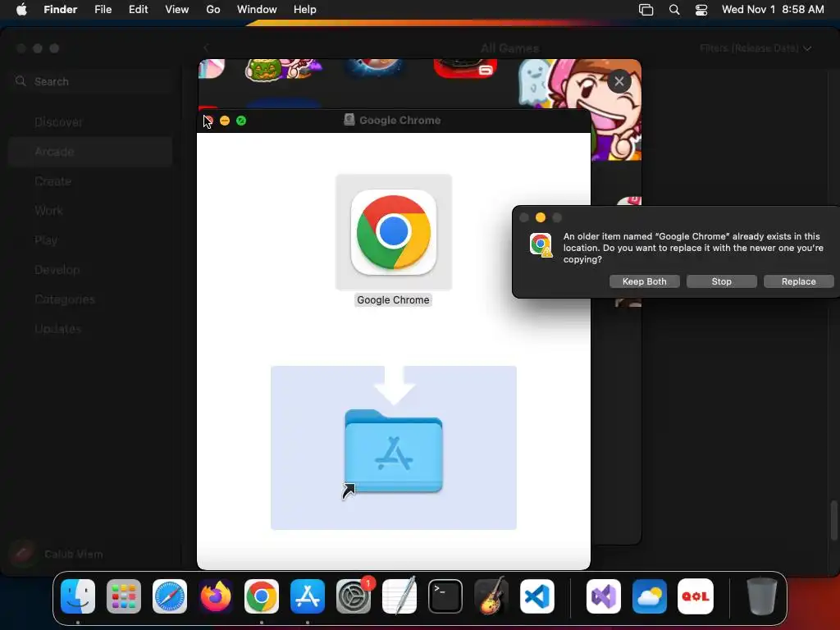Screen dimensions: 840x630
Task: Open the Finder menu
Action: pyautogui.click(x=61, y=9)
